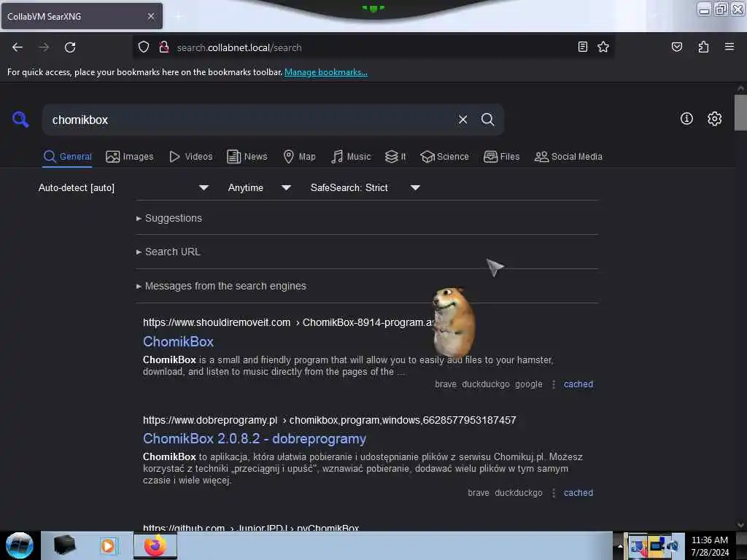Screen dimensions: 747x560
Task: Switch to the Videos category
Action: point(190,157)
